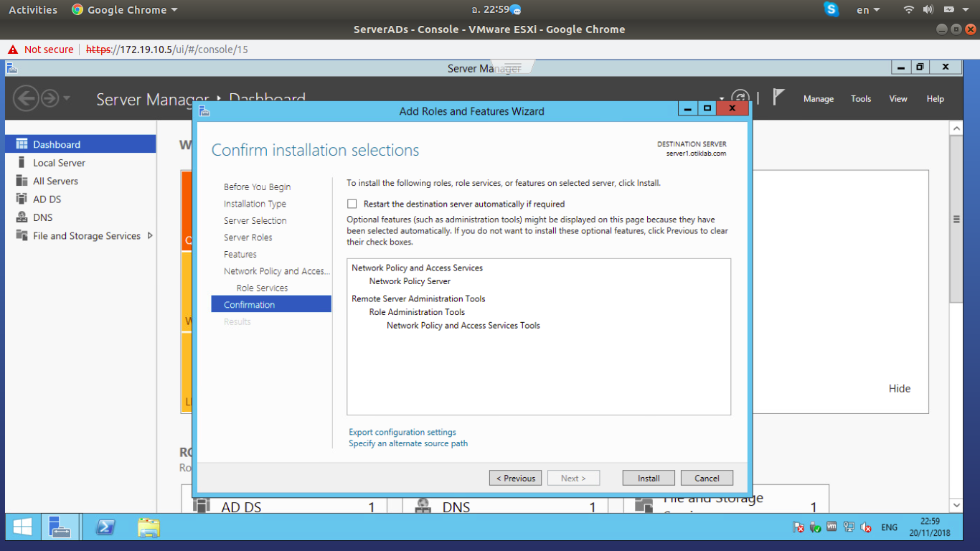980x551 pixels.
Task: Click Activities in the top bar
Action: 33,10
